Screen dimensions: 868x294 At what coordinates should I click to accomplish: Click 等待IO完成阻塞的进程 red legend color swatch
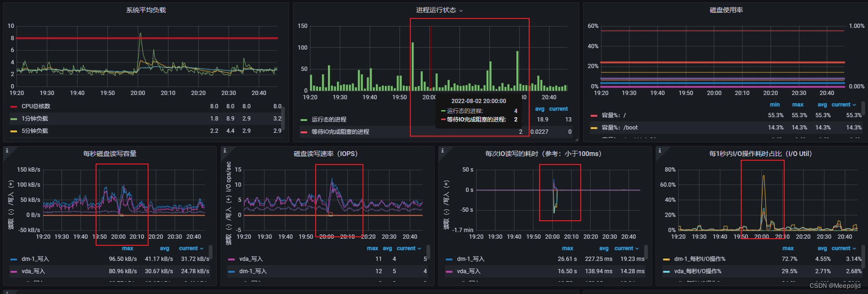click(304, 132)
